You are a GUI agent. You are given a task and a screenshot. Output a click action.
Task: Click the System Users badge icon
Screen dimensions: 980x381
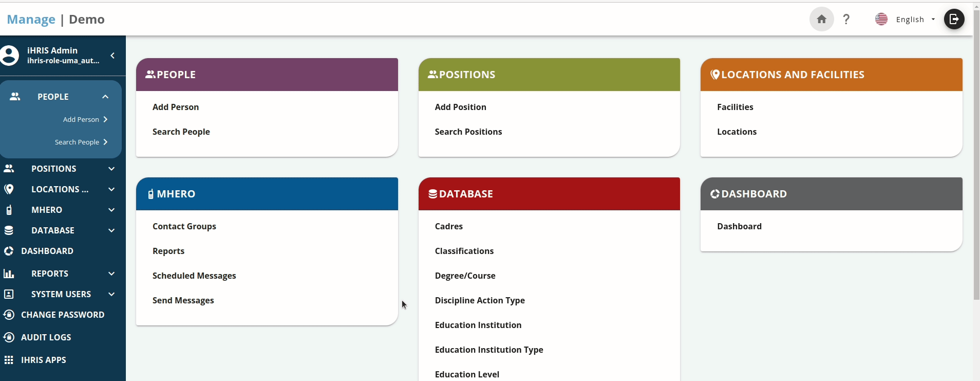click(x=9, y=294)
